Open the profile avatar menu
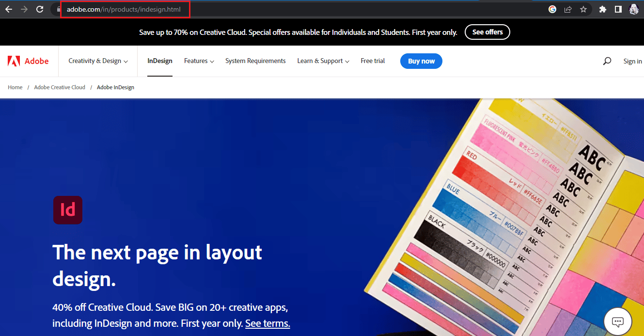Image resolution: width=644 pixels, height=336 pixels. pyautogui.click(x=634, y=9)
